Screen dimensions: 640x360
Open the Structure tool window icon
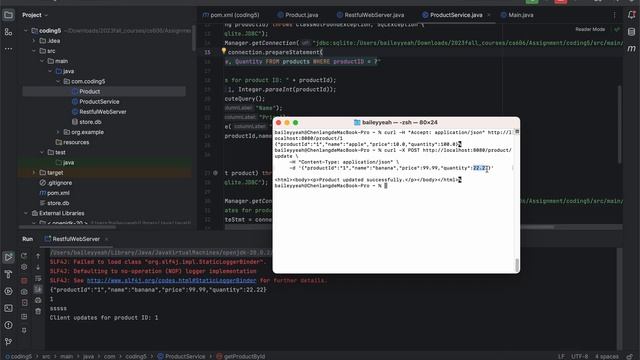pyautogui.click(x=8, y=32)
